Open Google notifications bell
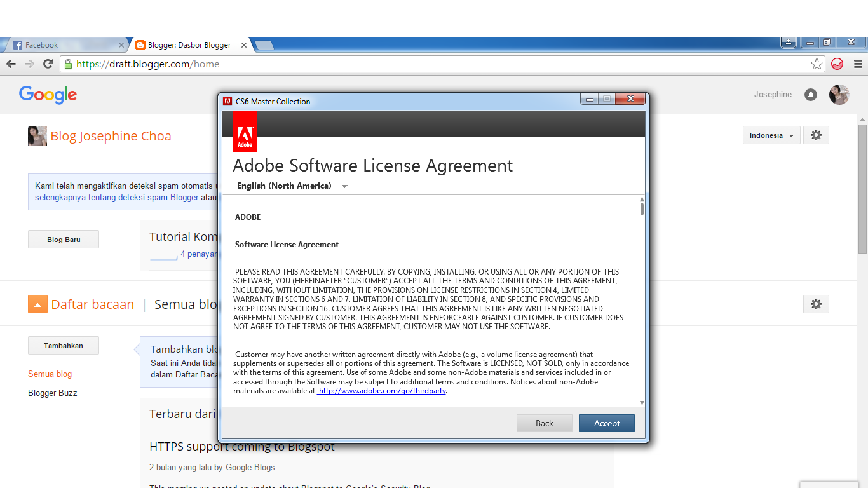Screen dimensions: 868x488 [811, 95]
